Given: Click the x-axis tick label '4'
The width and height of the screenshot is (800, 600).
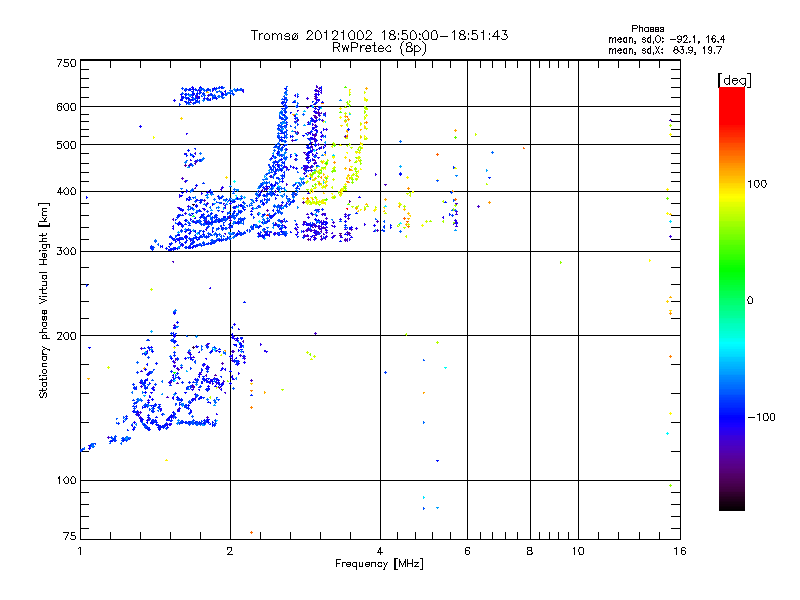Looking at the screenshot, I should click(x=380, y=551).
